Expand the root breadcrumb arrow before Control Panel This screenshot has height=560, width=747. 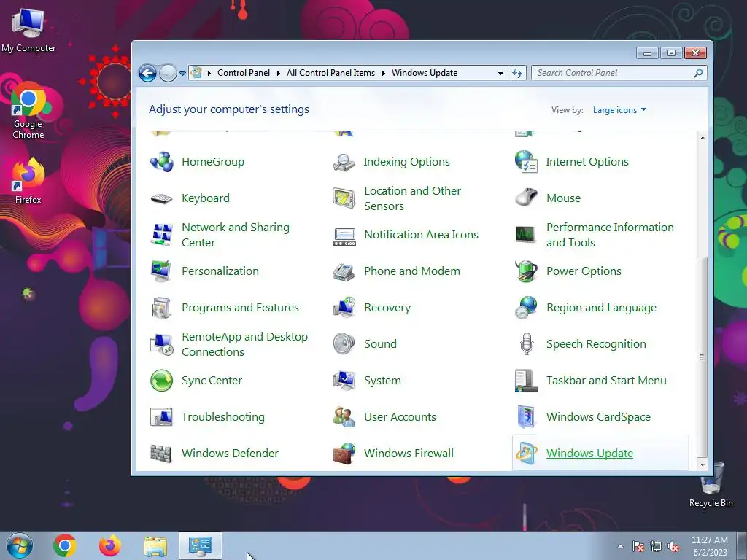pos(209,74)
